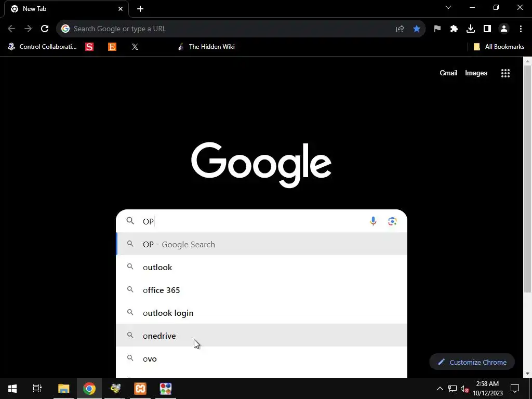Open the notifications action center icon
This screenshot has width=532, height=399.
515,389
